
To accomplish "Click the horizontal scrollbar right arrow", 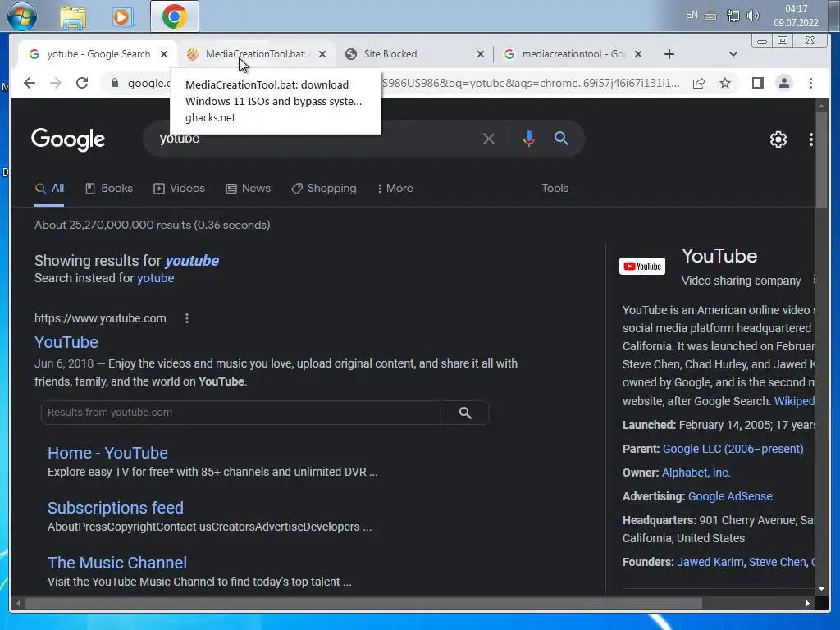I will click(x=807, y=604).
